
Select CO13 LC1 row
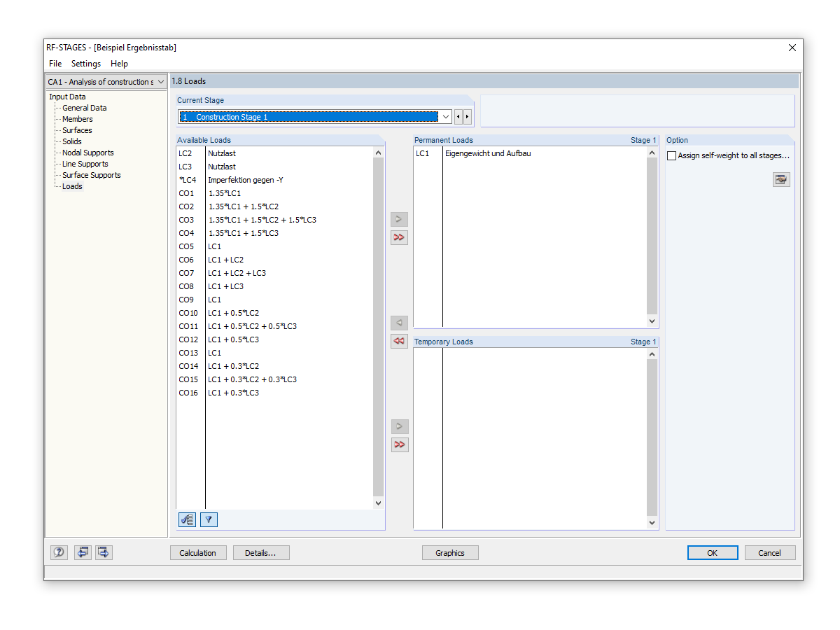pyautogui.click(x=275, y=353)
